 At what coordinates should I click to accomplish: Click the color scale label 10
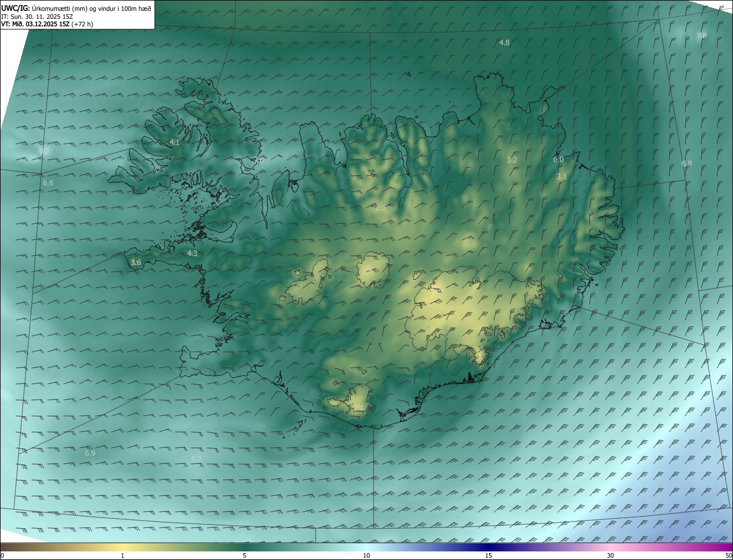coord(366,555)
